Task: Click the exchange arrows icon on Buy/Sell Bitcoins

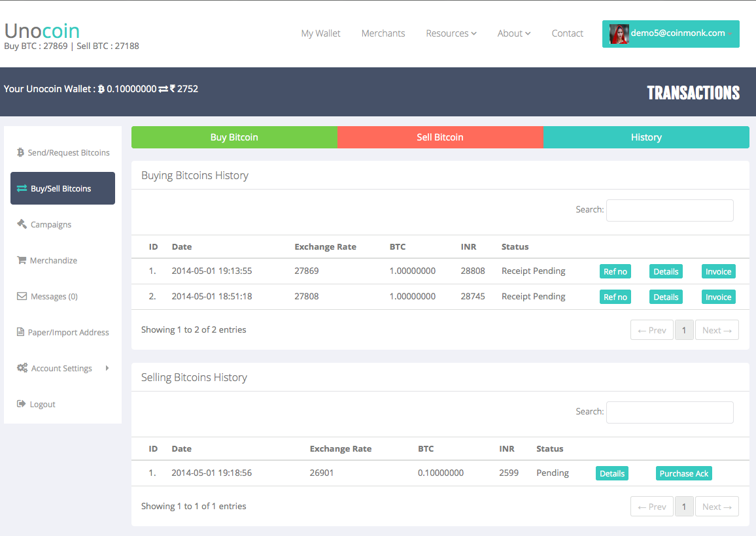Action: (x=22, y=188)
